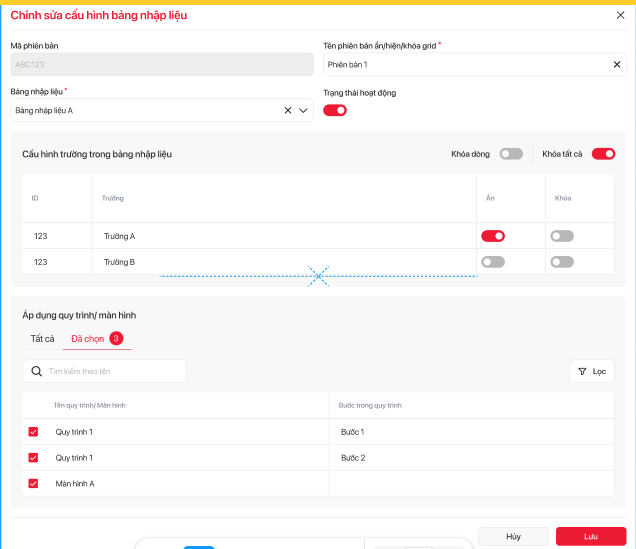Screen dimensions: 636x549
Task: Clear the version name field text
Action: 616,65
